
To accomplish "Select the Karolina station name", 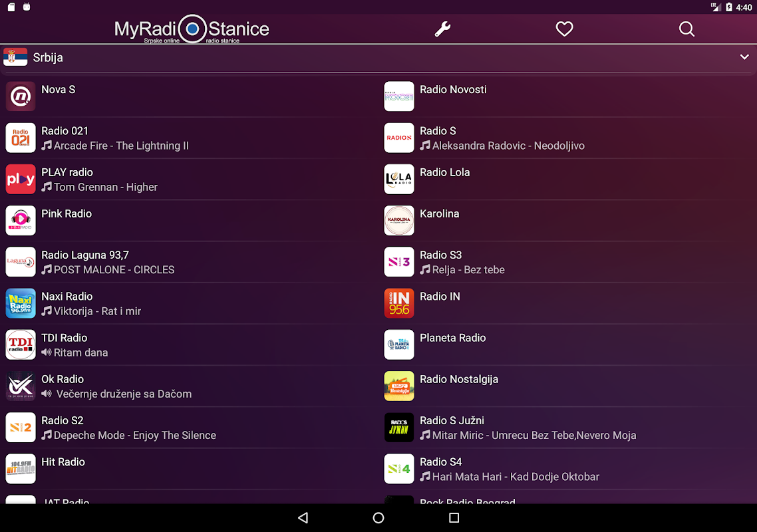I will pyautogui.click(x=439, y=213).
